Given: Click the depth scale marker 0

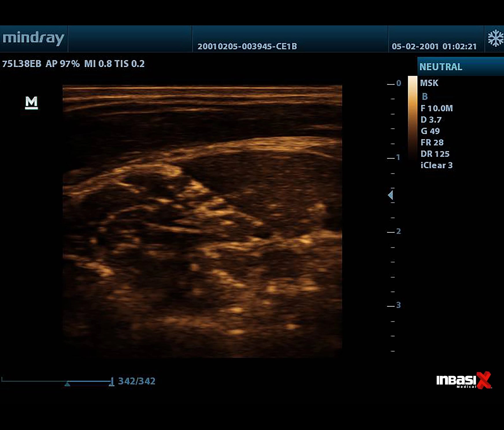Looking at the screenshot, I should tap(399, 83).
